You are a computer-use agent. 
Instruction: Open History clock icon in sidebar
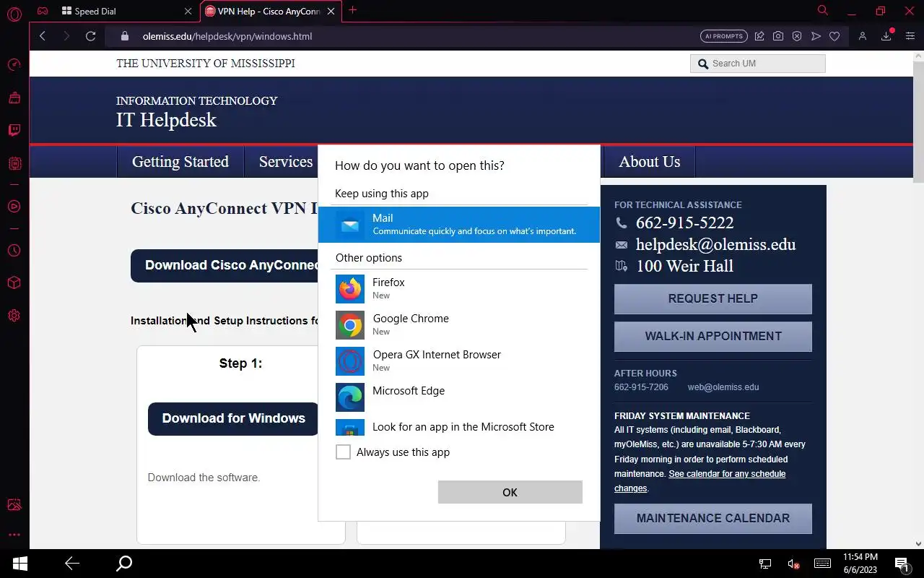tap(14, 251)
